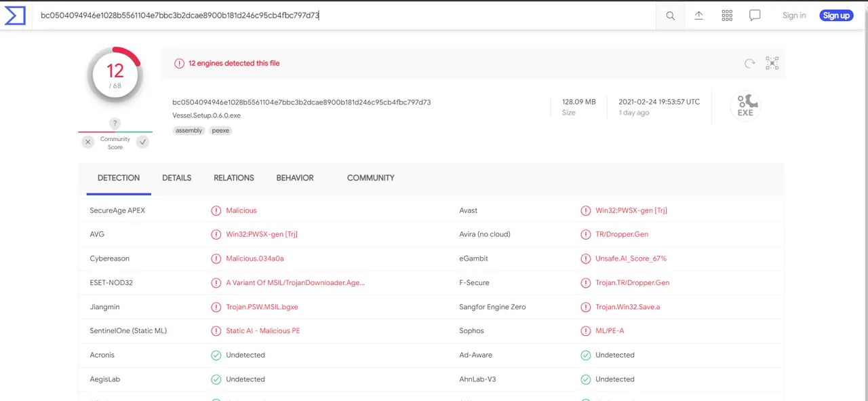Click the MSIL/TrojanDownloader ESET result
This screenshot has height=401, width=868.
(x=296, y=282)
